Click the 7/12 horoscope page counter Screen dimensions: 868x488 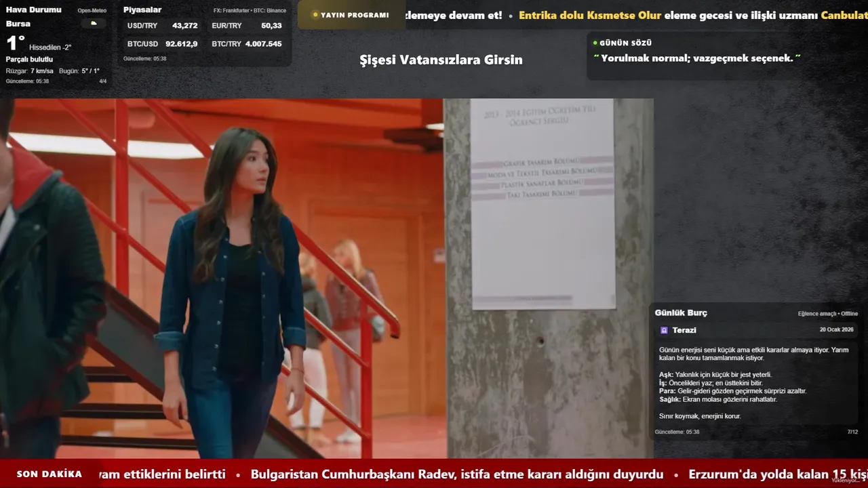[x=852, y=432]
